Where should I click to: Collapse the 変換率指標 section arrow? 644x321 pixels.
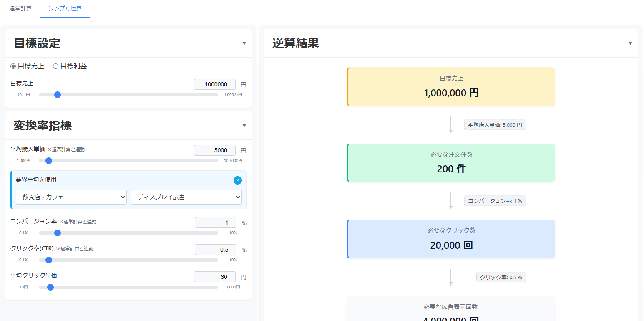pyautogui.click(x=244, y=126)
